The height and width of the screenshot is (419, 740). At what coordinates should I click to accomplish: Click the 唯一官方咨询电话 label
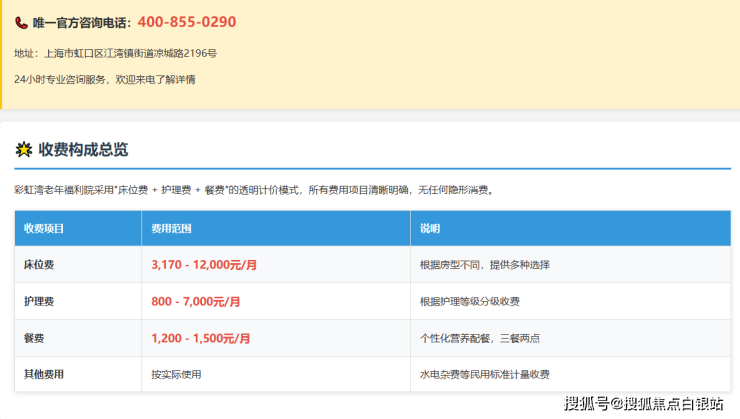coord(82,22)
